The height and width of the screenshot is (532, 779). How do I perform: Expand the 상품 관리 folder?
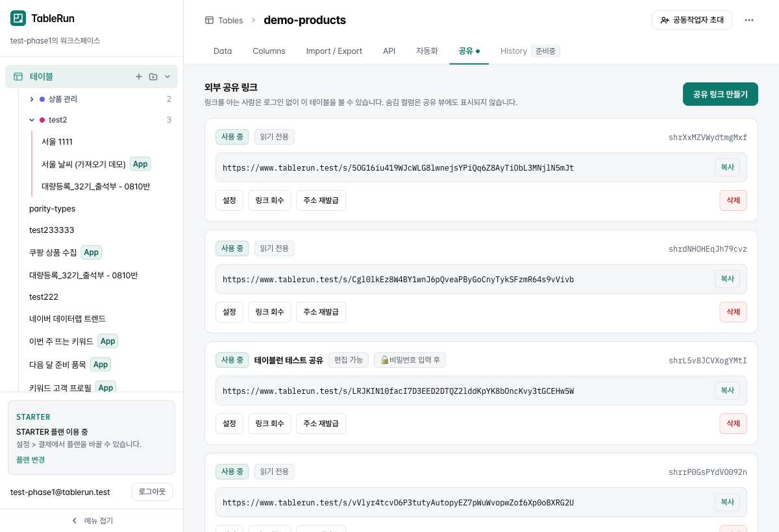31,99
